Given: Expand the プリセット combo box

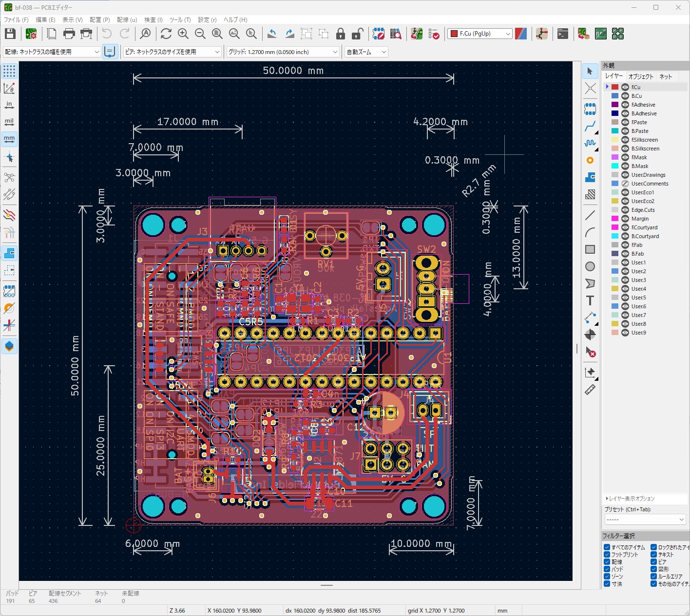Looking at the screenshot, I should [644, 519].
